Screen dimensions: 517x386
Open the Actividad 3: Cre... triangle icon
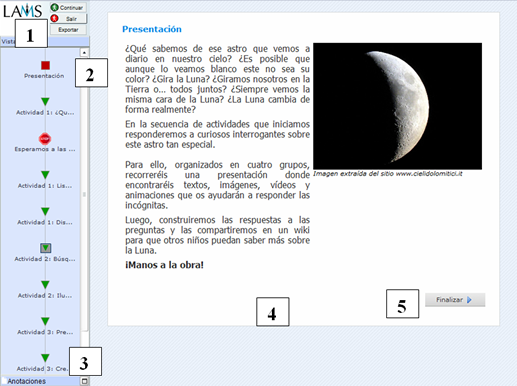[x=45, y=358]
